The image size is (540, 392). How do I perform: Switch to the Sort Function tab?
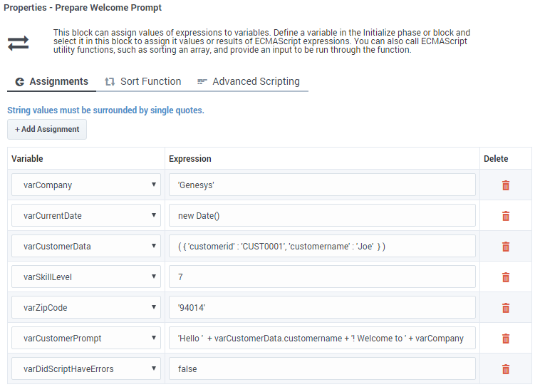(x=142, y=81)
